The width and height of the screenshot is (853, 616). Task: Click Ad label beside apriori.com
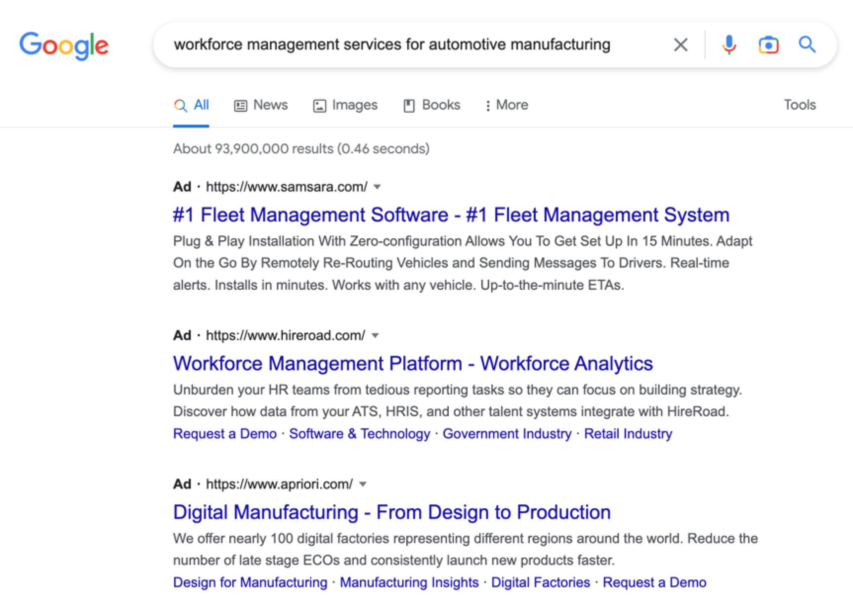tap(182, 484)
